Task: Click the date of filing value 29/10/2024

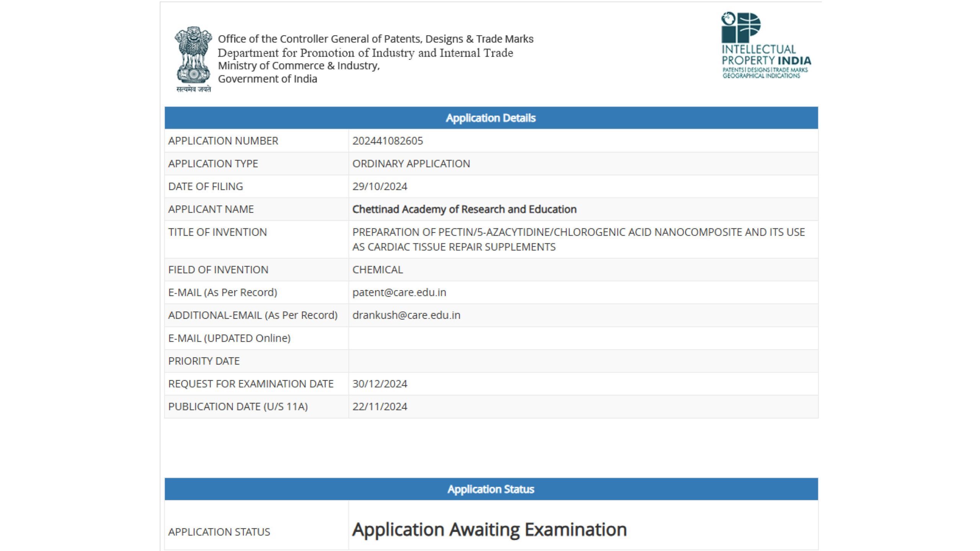Action: tap(379, 186)
